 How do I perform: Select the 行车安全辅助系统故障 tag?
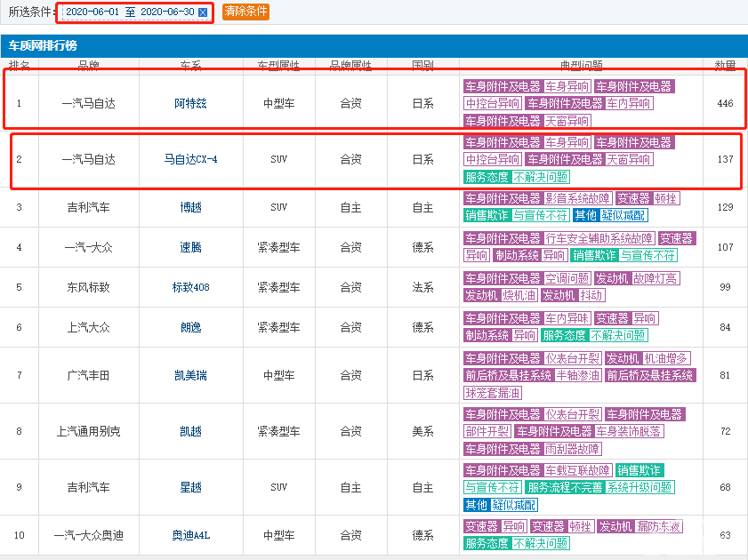[x=599, y=238]
